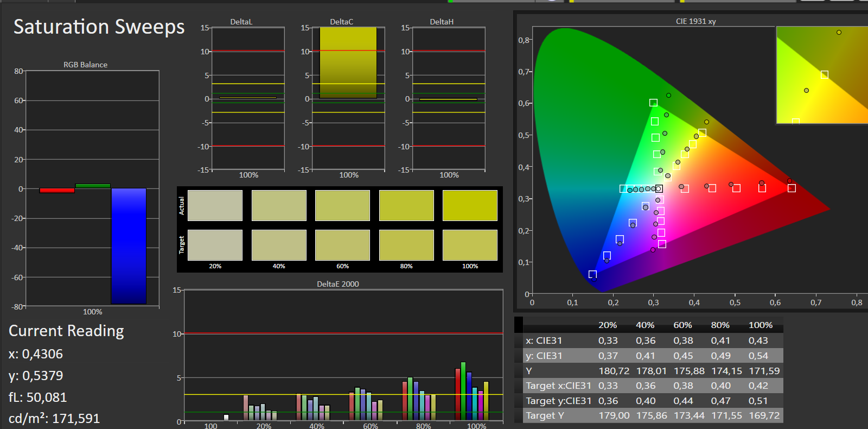The height and width of the screenshot is (429, 868).
Task: Select the 20% Actual color swatch
Action: (215, 205)
